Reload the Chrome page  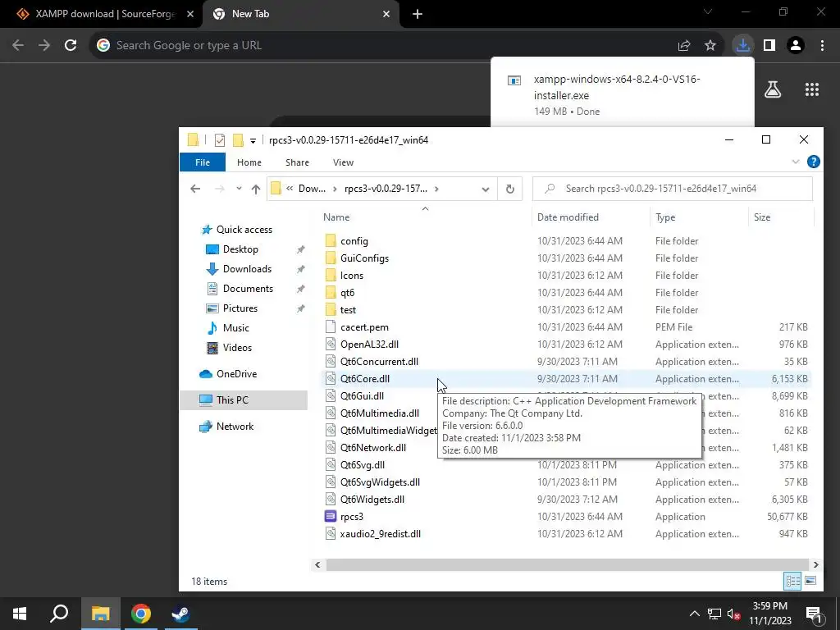click(71, 46)
